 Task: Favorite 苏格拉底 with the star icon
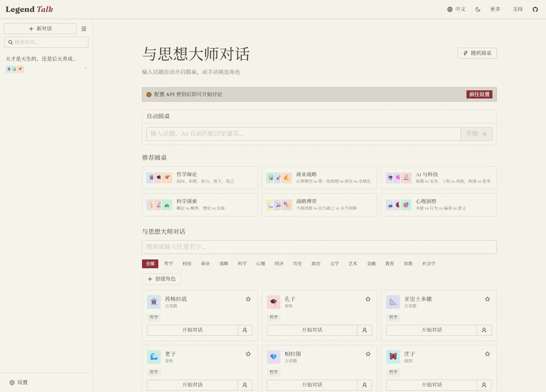coord(248,299)
